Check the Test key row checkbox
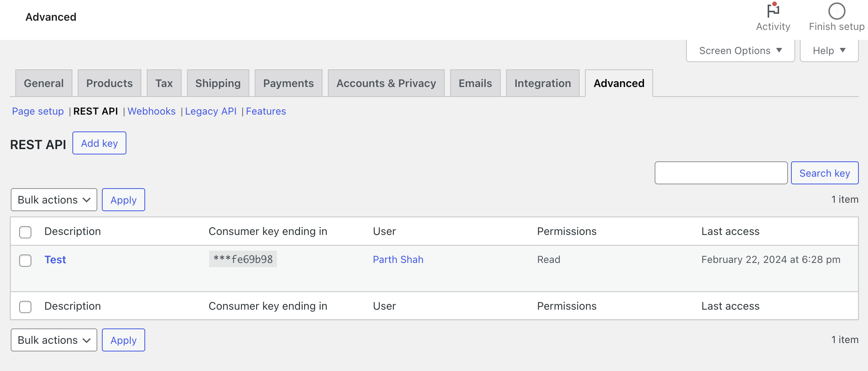This screenshot has height=371, width=868. click(x=25, y=261)
